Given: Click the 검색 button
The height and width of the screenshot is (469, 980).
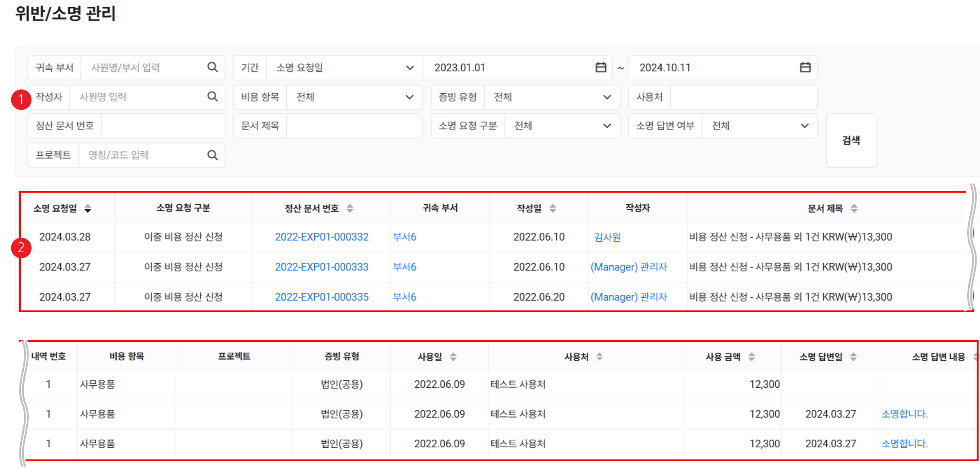Looking at the screenshot, I should [850, 140].
